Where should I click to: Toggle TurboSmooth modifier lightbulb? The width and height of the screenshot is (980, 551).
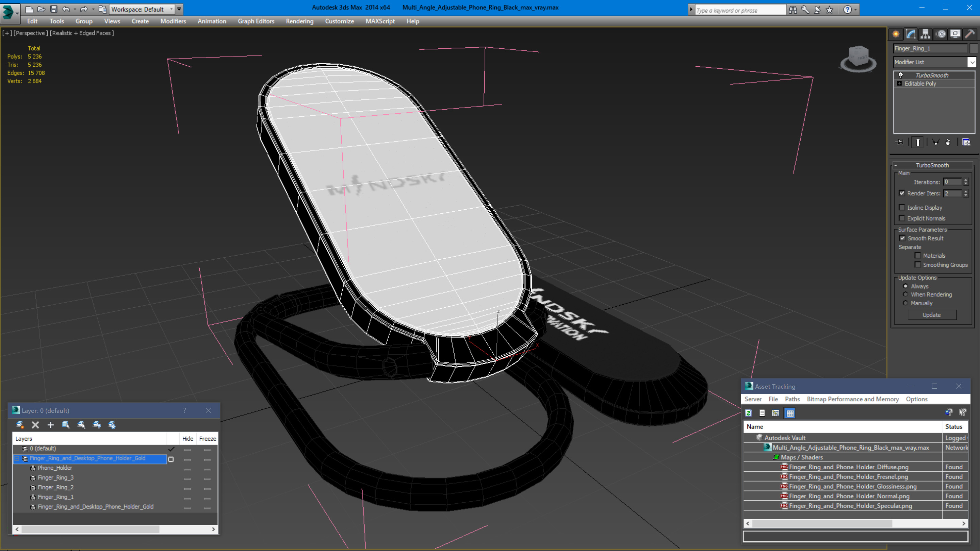[900, 75]
